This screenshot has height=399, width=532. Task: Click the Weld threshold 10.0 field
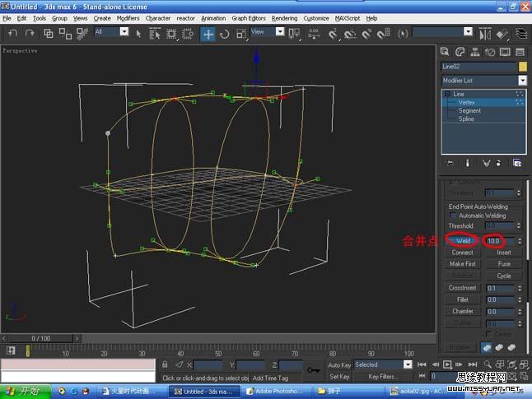pos(501,241)
